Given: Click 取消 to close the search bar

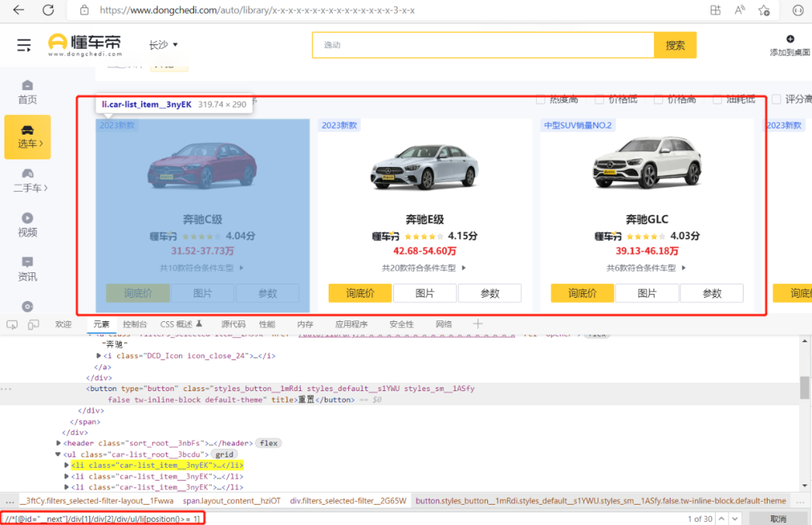Looking at the screenshot, I should [x=778, y=519].
